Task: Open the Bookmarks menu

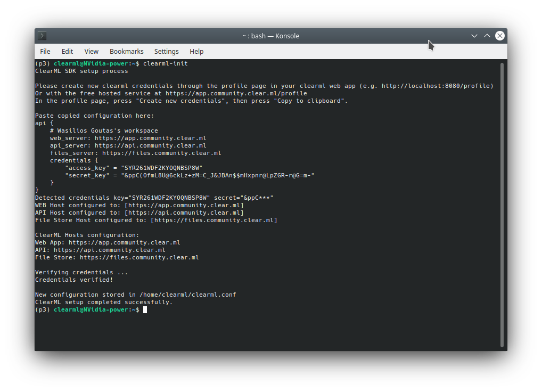Action: (126, 51)
